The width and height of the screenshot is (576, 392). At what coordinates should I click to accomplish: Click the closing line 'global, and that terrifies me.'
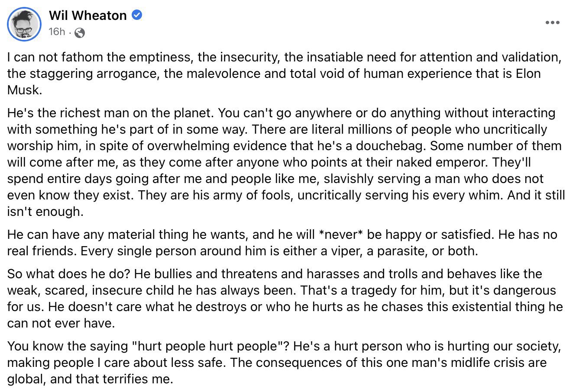(x=90, y=379)
